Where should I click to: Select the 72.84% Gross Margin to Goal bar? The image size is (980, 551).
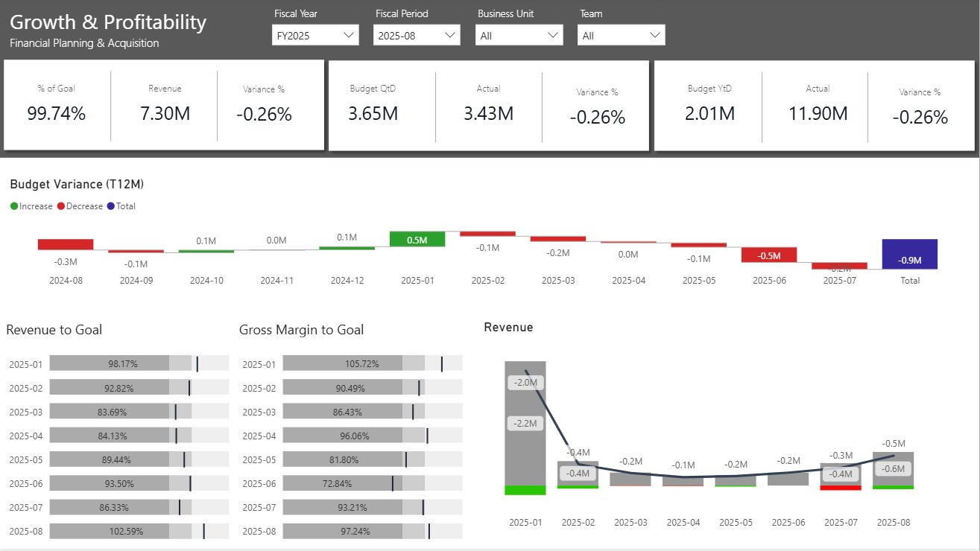(x=343, y=483)
